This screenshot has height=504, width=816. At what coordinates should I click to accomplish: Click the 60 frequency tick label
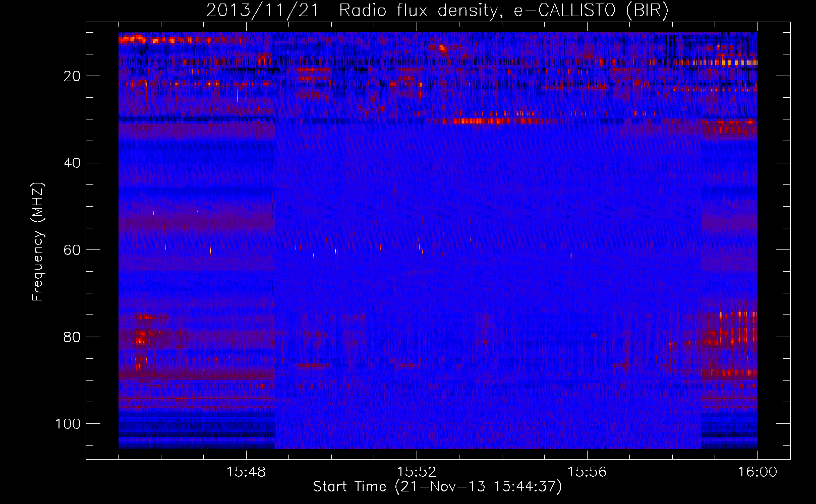click(73, 250)
